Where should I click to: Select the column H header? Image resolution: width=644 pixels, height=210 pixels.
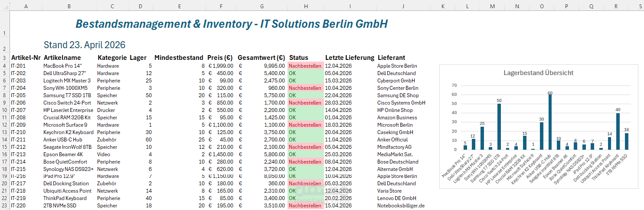point(306,6)
